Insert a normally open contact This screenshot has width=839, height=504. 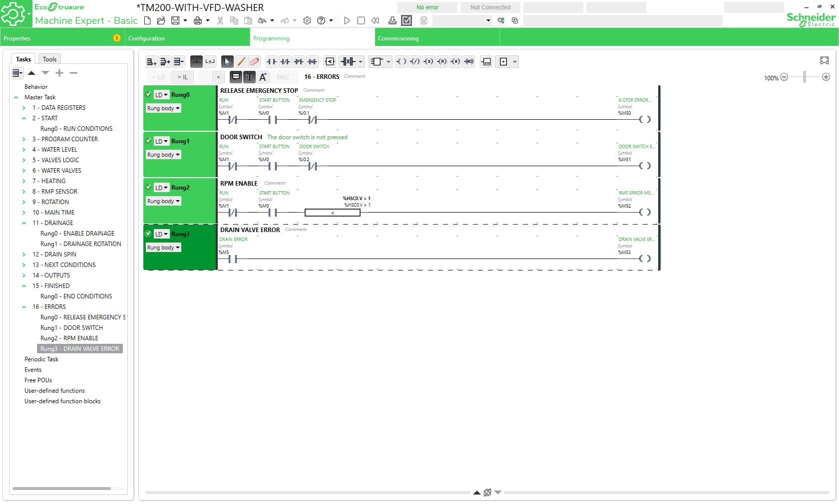[272, 62]
